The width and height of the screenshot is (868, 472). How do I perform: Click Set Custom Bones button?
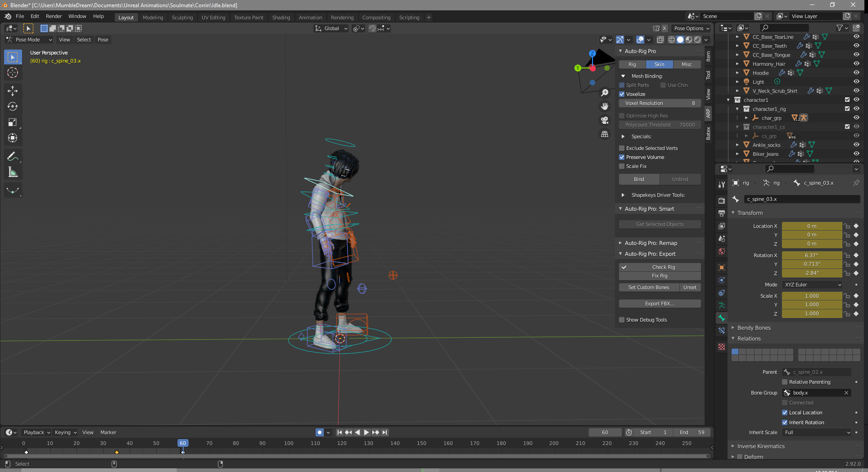[649, 287]
